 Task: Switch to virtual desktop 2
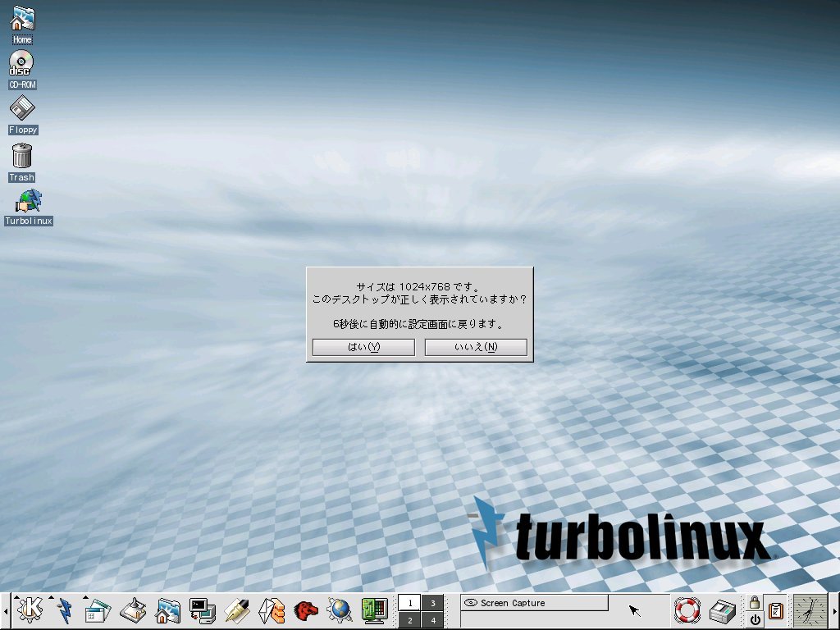(x=410, y=620)
